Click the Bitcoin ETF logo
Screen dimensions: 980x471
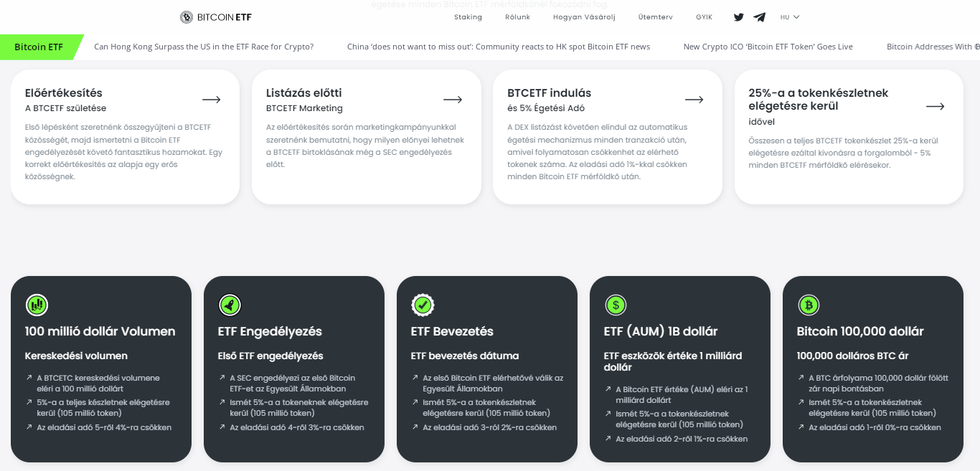coord(216,17)
